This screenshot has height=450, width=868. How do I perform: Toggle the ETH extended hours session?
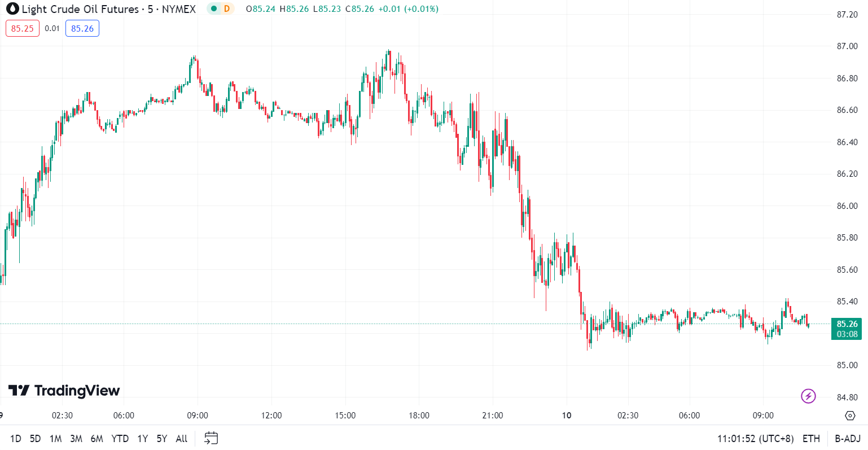coord(811,439)
